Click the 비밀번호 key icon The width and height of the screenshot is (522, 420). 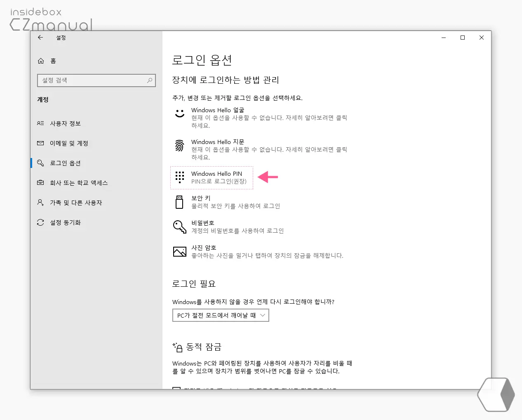coord(179,227)
